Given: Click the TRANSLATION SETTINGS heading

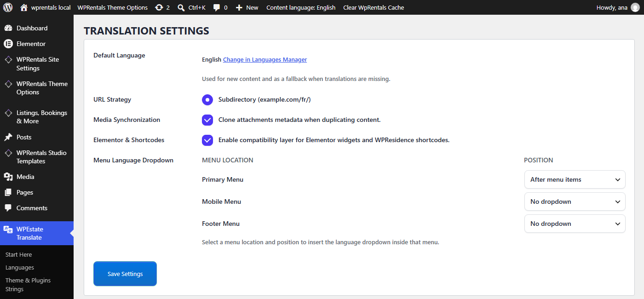Looking at the screenshot, I should (x=146, y=31).
